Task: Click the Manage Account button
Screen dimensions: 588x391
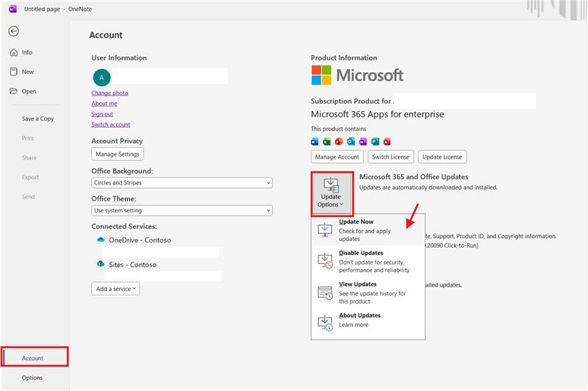Action: tap(337, 157)
